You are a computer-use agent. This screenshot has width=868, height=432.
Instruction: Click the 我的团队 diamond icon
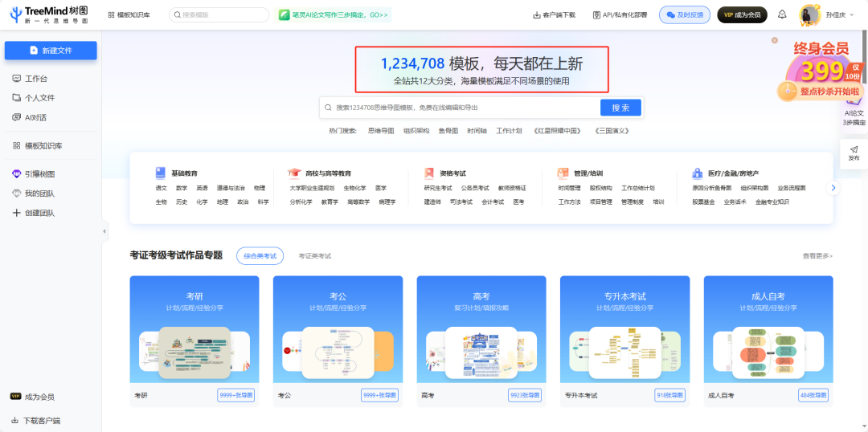click(17, 193)
